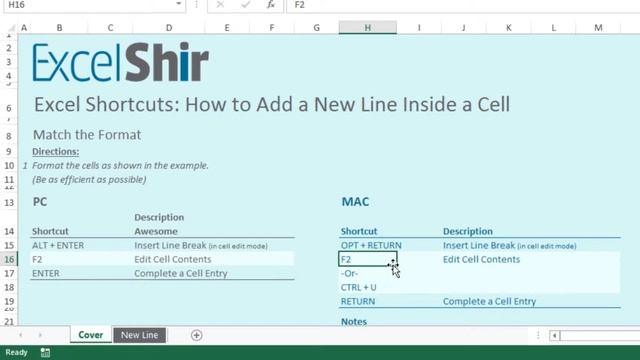Open the Insert Function fx icon

271,4
